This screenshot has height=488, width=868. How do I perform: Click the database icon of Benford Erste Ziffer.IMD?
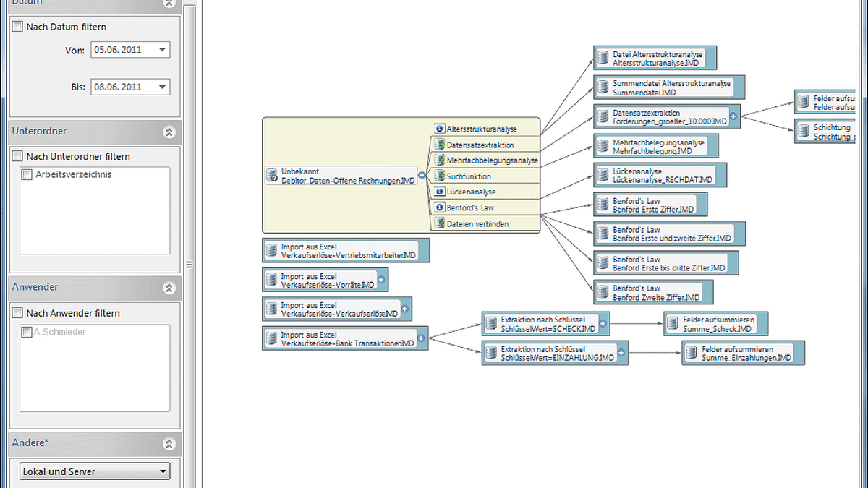click(603, 205)
